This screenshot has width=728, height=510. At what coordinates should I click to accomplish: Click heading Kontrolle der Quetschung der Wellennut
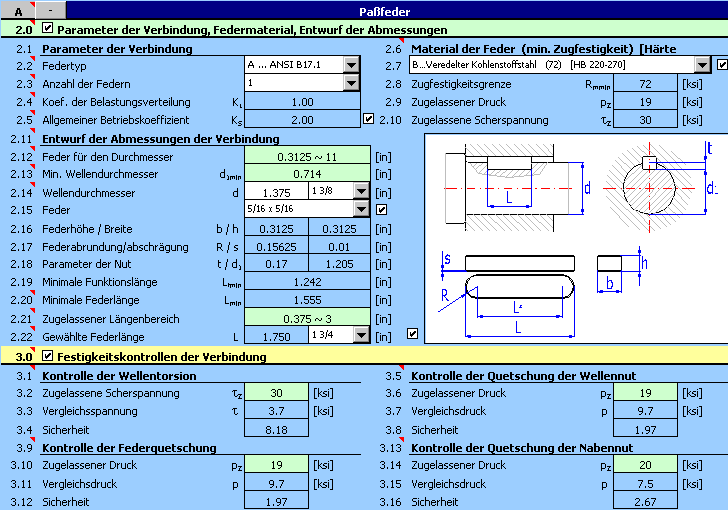click(524, 376)
